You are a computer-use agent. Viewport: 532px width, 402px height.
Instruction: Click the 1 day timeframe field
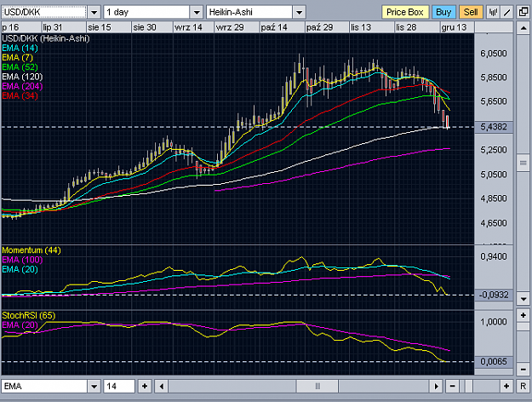[x=146, y=12]
